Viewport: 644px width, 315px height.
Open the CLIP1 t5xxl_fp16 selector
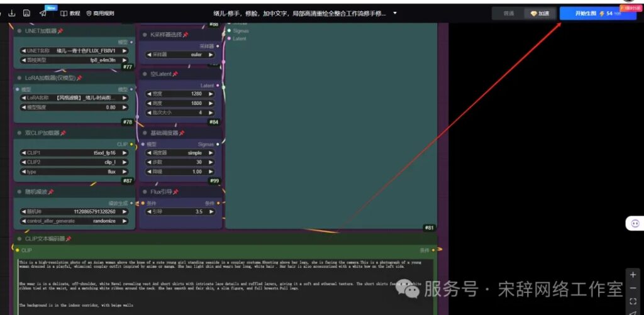[x=74, y=153]
